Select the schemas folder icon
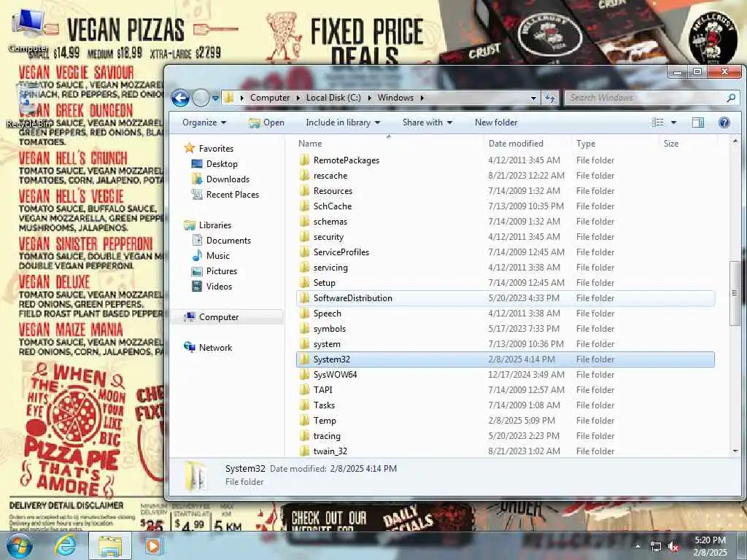The width and height of the screenshot is (747, 560). (304, 222)
